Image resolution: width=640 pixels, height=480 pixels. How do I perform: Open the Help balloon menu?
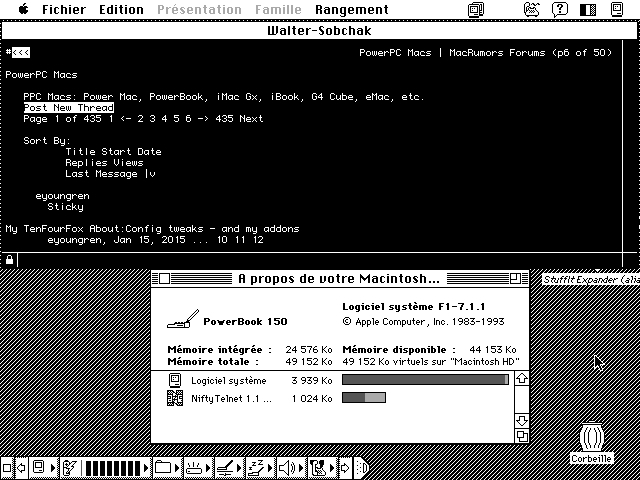(560, 9)
